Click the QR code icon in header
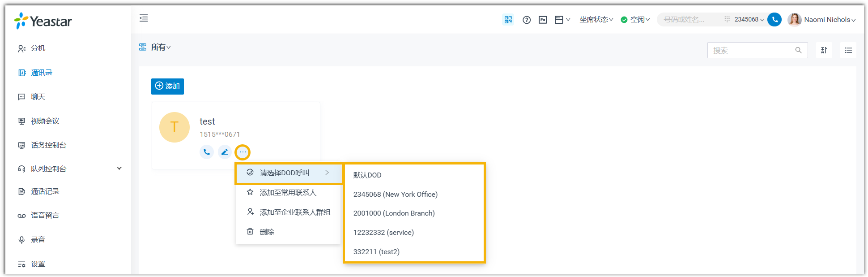The width and height of the screenshot is (868, 277). click(508, 20)
